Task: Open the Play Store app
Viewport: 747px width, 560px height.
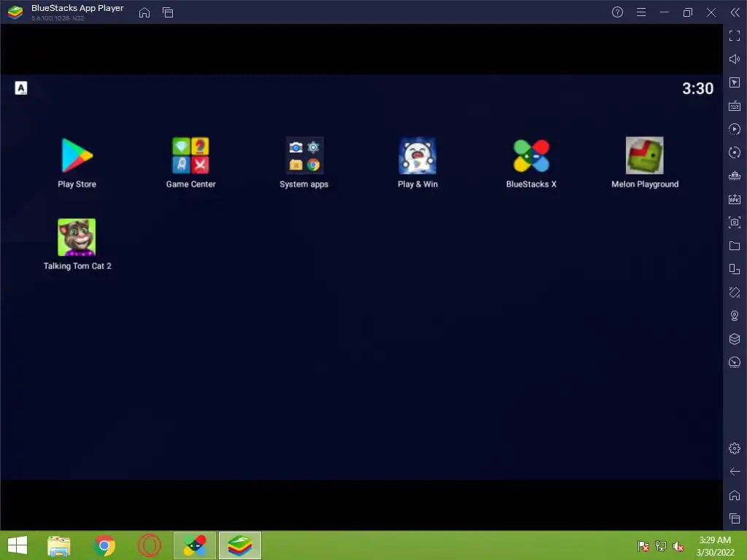Action: (x=77, y=156)
